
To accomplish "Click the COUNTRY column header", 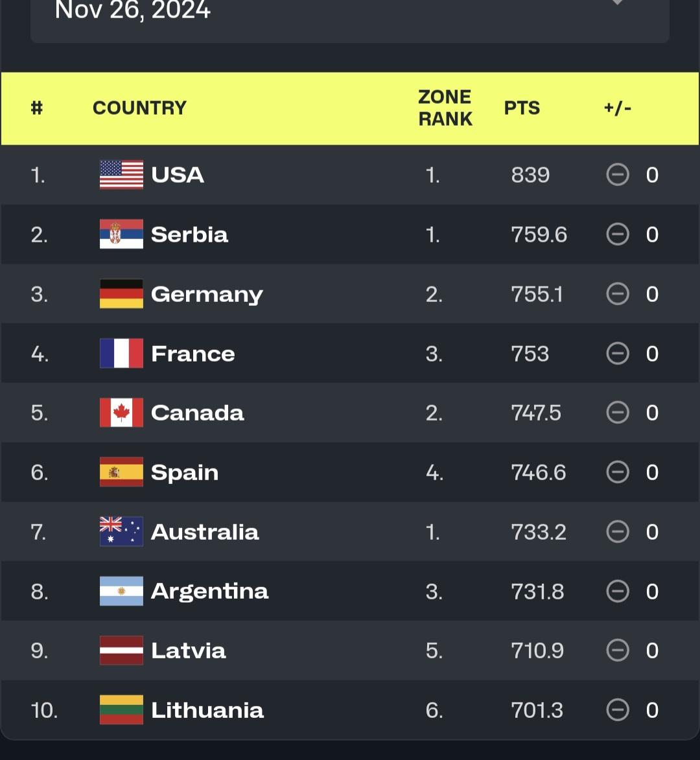I will 139,108.
